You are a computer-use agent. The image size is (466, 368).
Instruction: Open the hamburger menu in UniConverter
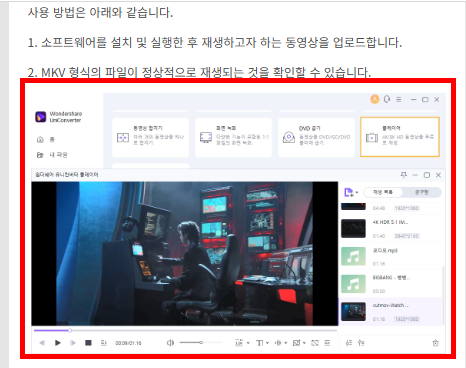point(399,99)
